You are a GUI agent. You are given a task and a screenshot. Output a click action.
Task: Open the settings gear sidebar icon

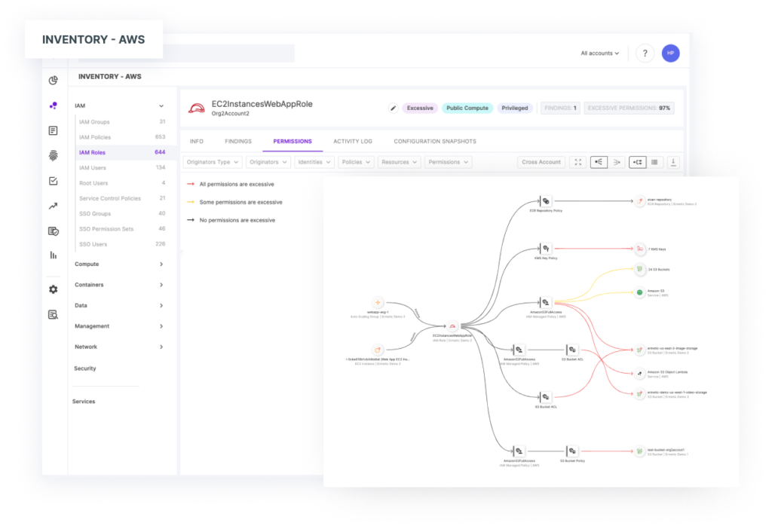point(54,289)
